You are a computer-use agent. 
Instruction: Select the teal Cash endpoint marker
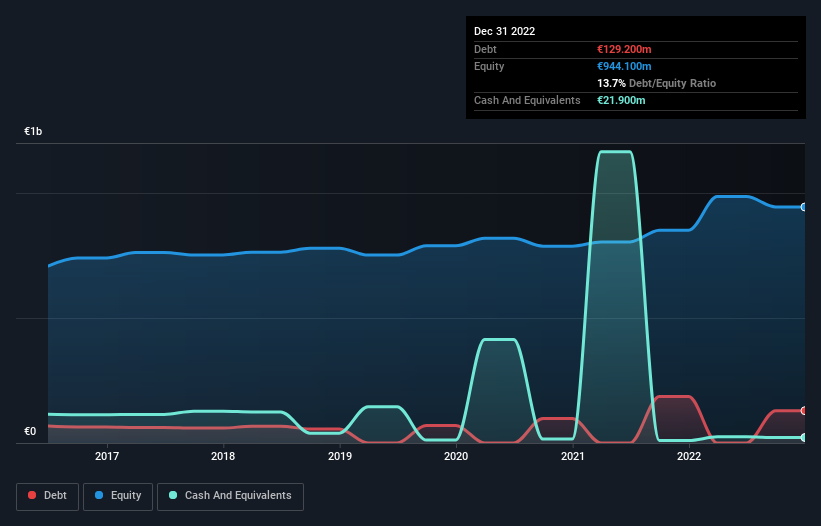click(804, 438)
